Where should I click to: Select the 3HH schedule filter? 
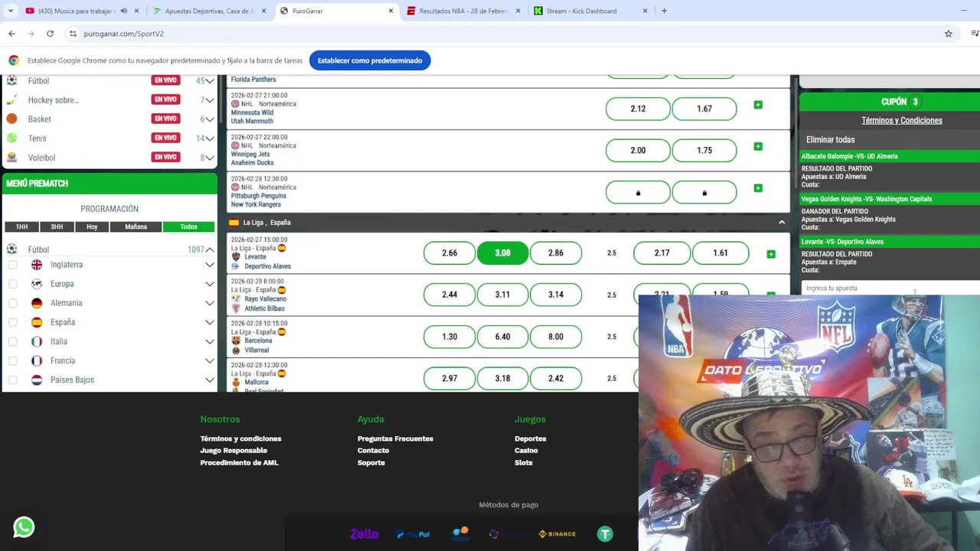57,227
